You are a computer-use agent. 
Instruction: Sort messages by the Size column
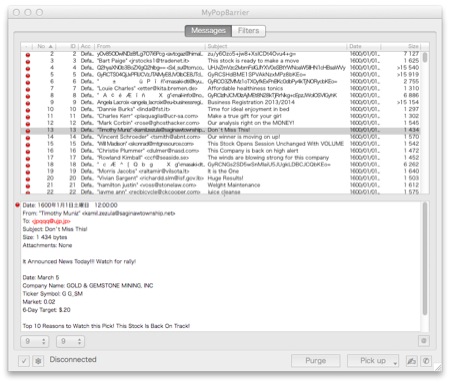401,46
